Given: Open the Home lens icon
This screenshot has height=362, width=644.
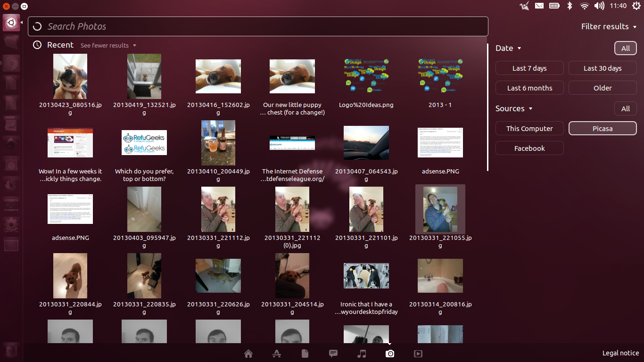Looking at the screenshot, I should coord(248,354).
